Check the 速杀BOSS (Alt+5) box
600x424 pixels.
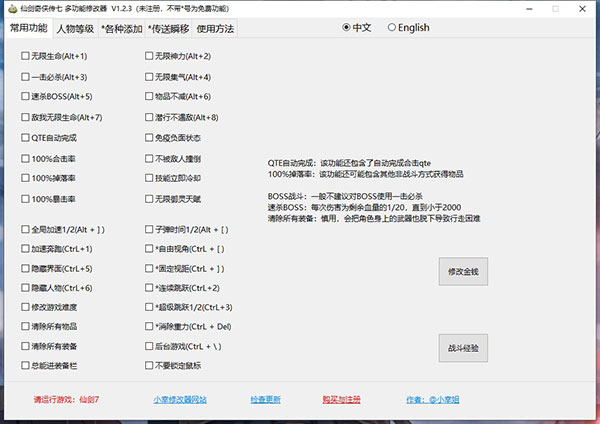pyautogui.click(x=26, y=97)
